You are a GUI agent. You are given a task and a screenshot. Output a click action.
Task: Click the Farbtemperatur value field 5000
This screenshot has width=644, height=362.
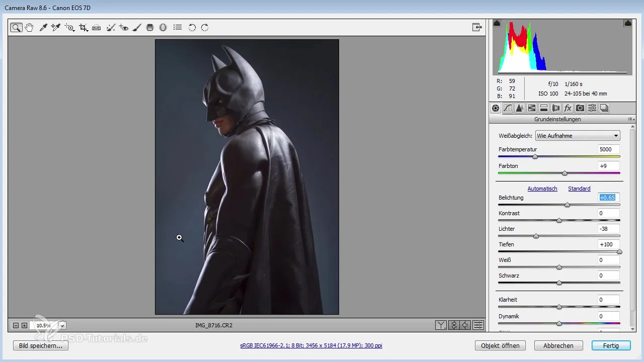point(608,149)
